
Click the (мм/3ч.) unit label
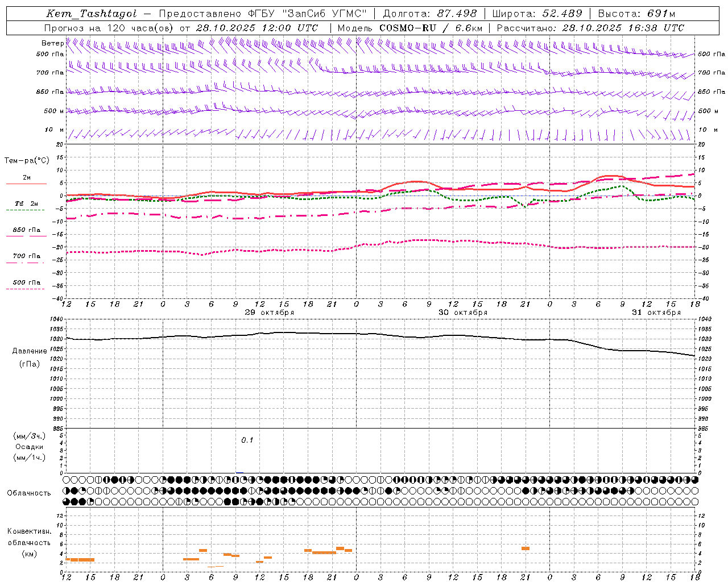click(30, 436)
